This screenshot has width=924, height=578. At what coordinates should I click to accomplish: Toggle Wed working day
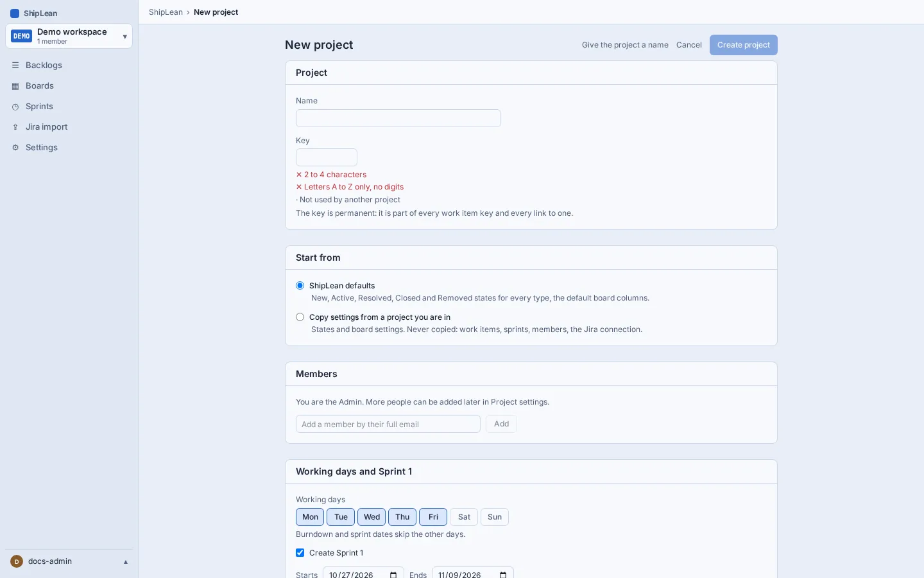(372, 517)
